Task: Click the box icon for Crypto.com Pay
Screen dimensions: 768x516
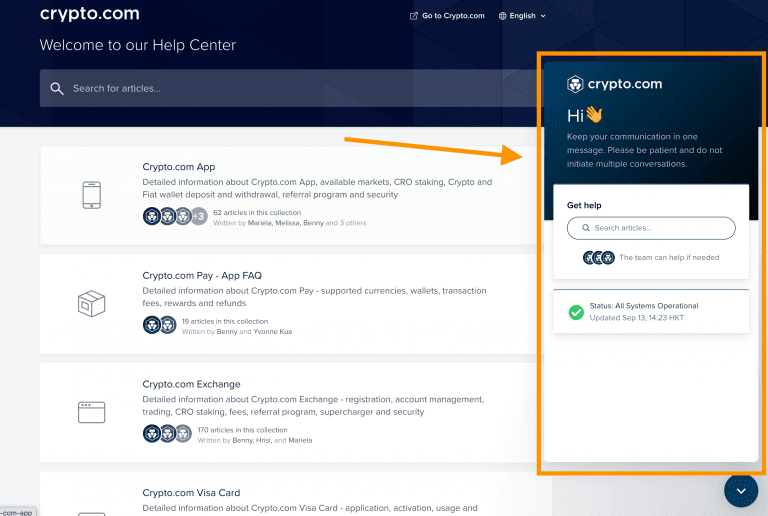Action: pyautogui.click(x=91, y=303)
